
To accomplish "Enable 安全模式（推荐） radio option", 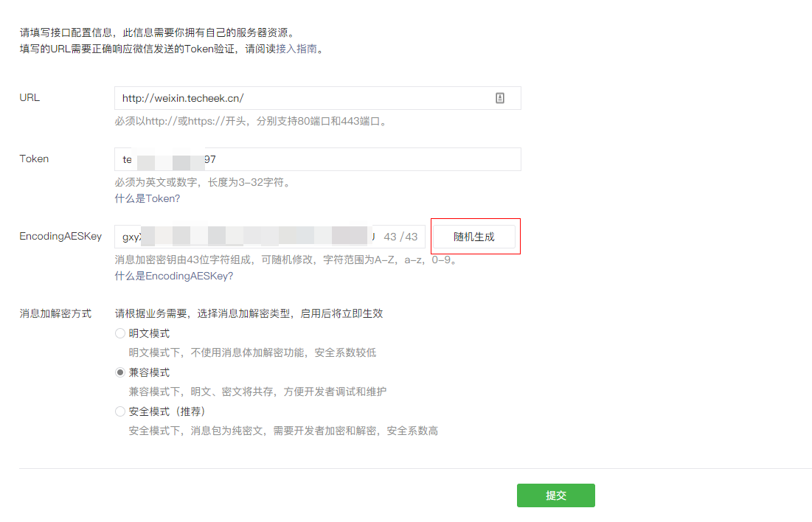I will (120, 411).
